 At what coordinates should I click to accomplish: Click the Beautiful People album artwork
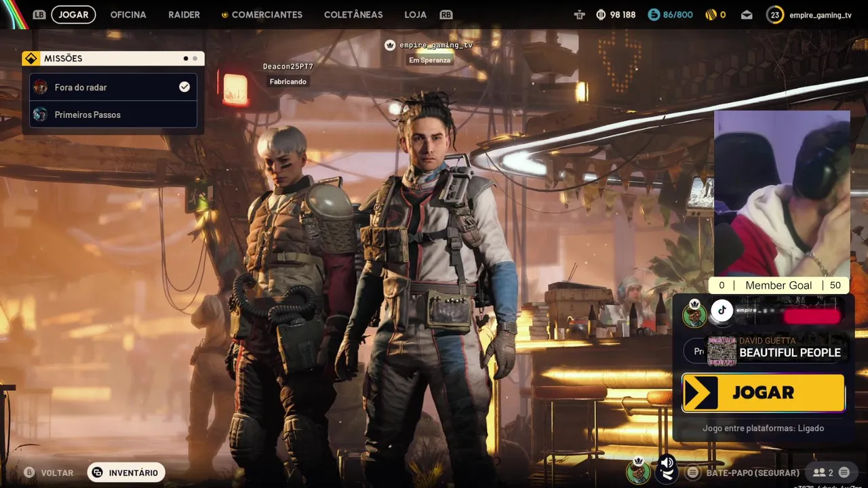[722, 351]
